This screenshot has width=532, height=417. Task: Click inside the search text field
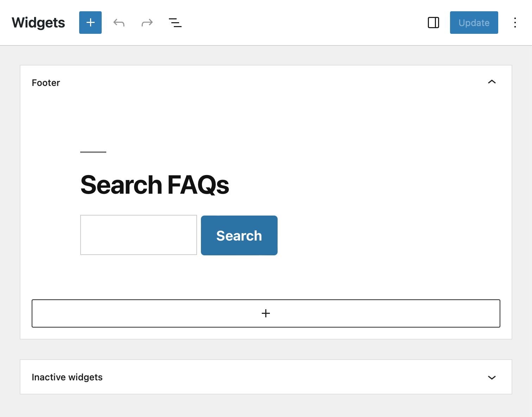pos(139,235)
